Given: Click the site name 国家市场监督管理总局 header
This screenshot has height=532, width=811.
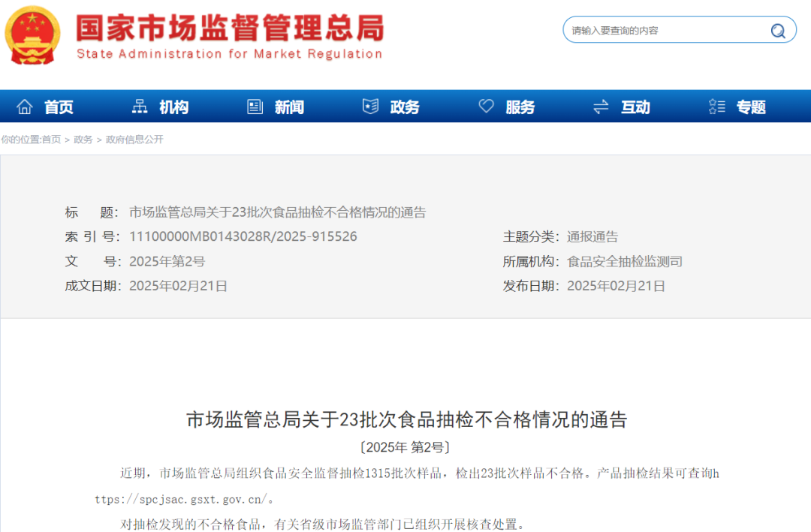Looking at the screenshot, I should (x=228, y=29).
